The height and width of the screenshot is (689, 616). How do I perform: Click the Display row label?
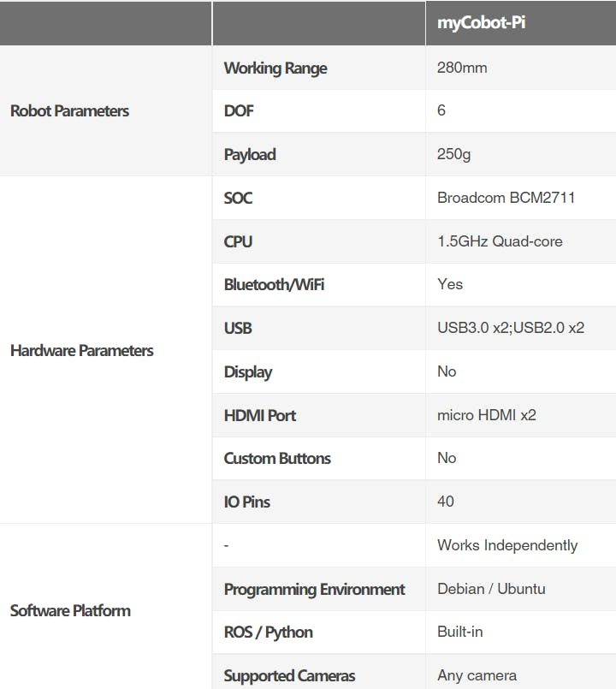tap(247, 372)
